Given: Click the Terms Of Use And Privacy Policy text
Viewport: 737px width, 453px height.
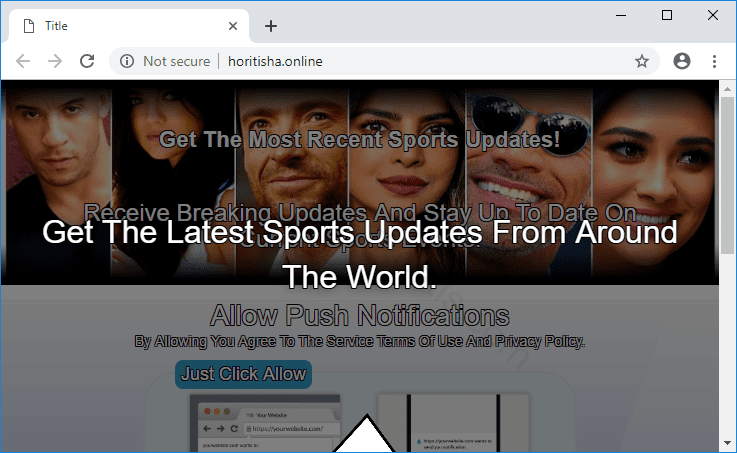Looking at the screenshot, I should pyautogui.click(x=359, y=342).
